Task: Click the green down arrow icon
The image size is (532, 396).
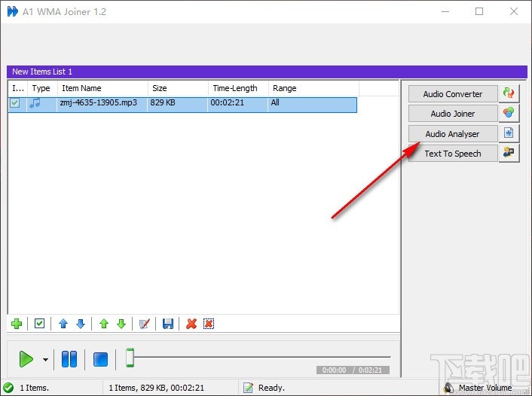Action: [x=121, y=324]
